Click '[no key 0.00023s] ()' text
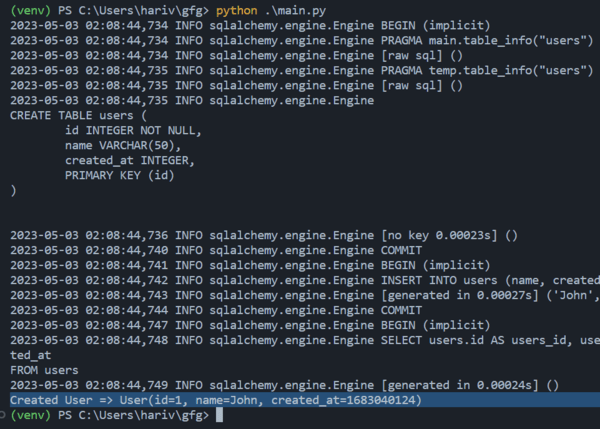600x429 pixels. tap(449, 235)
